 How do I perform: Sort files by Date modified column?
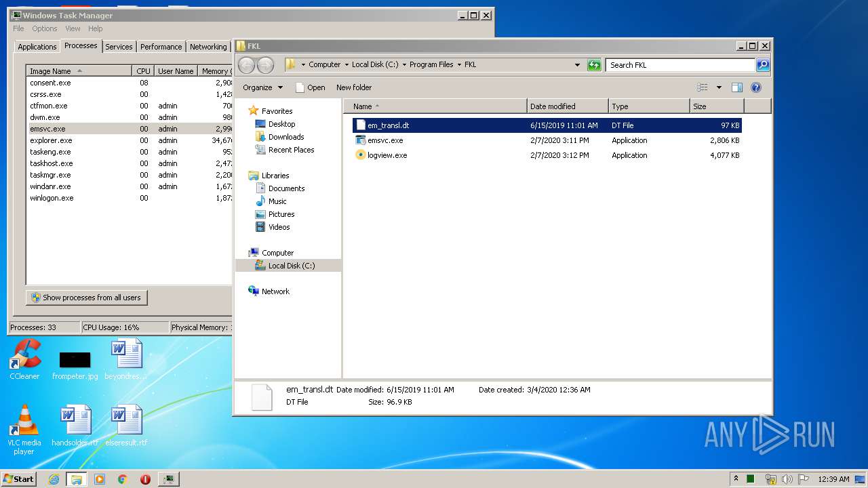568,106
